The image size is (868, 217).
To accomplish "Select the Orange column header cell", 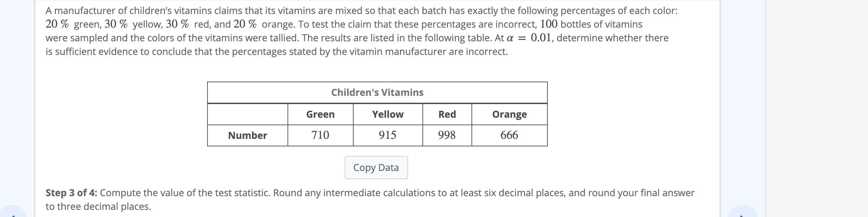I will point(509,114).
